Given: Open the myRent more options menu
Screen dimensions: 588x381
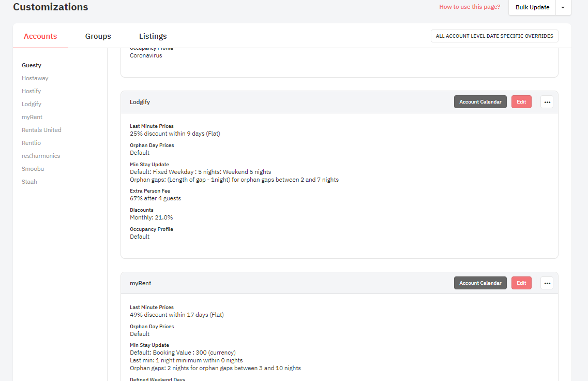Looking at the screenshot, I should pos(547,283).
